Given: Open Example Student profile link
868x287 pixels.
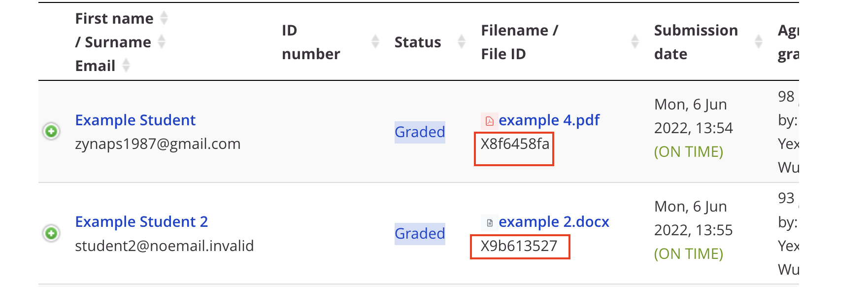Looking at the screenshot, I should pos(135,120).
